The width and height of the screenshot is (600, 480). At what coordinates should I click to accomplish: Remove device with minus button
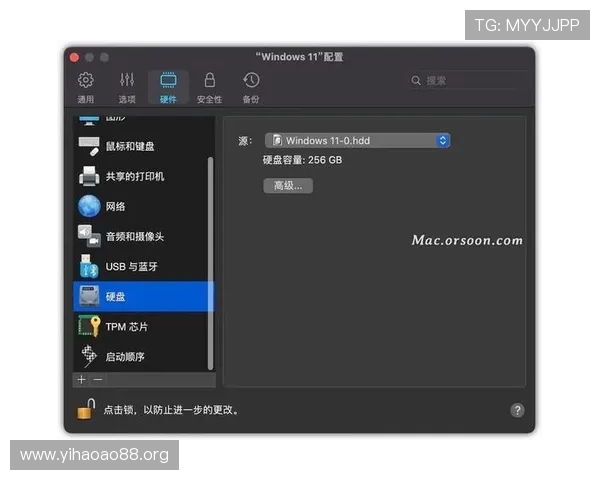pos(98,379)
